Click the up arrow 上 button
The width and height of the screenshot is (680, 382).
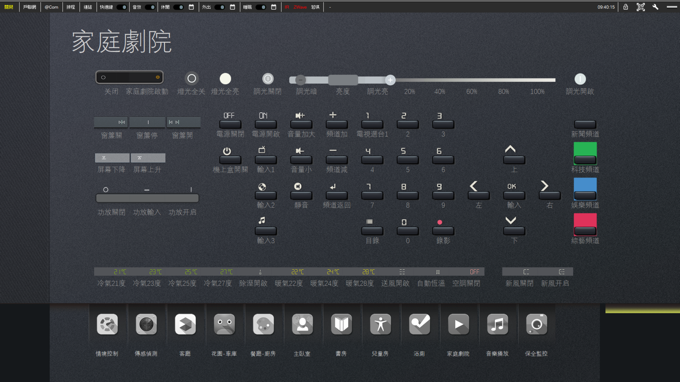[514, 160]
